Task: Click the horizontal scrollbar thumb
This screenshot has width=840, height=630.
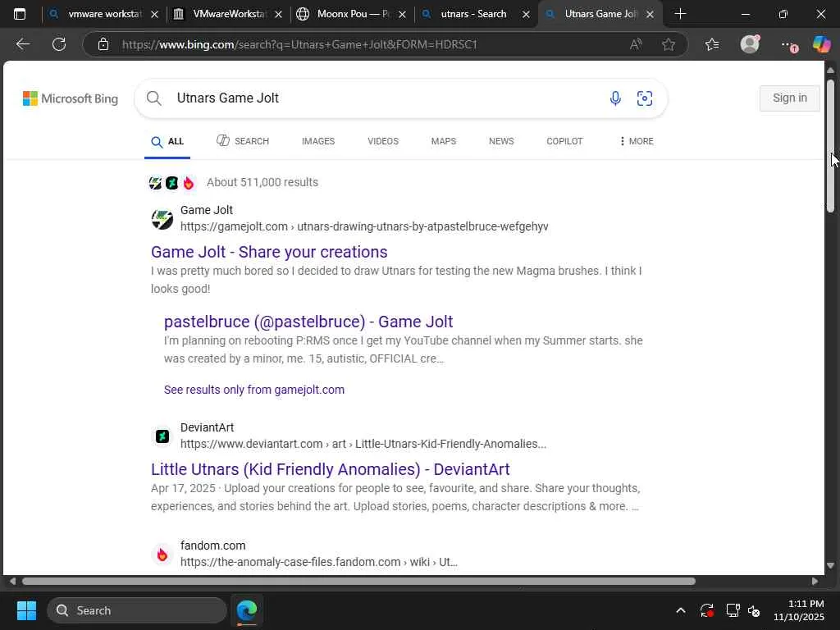Action: (x=358, y=582)
